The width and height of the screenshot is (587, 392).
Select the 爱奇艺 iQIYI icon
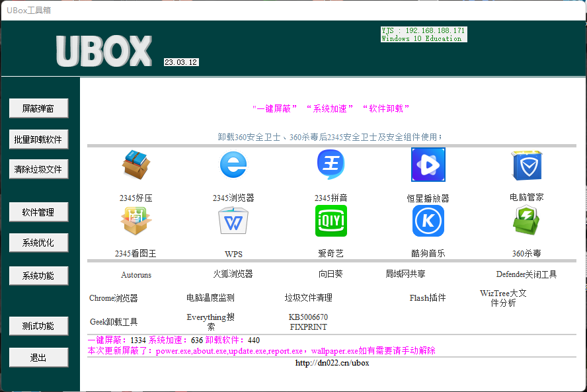[331, 221]
